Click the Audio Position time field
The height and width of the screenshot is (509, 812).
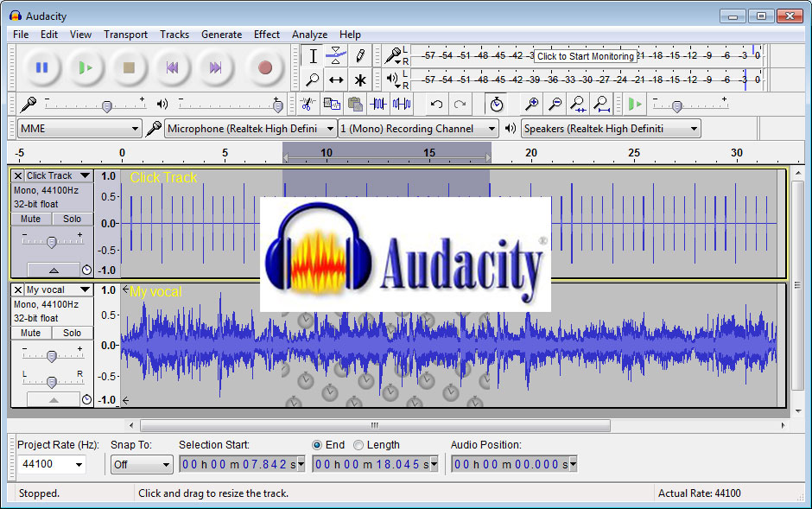pyautogui.click(x=514, y=464)
